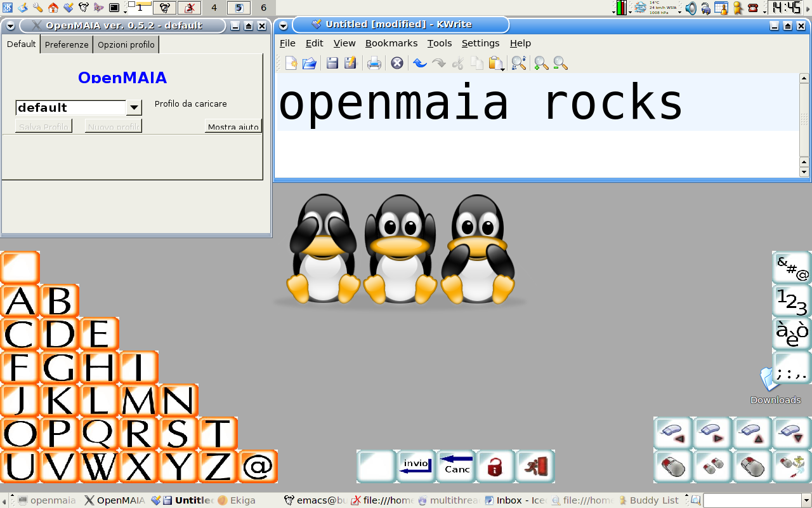Open the Bookmarks menu in KWrite
The width and height of the screenshot is (812, 508).
(391, 43)
